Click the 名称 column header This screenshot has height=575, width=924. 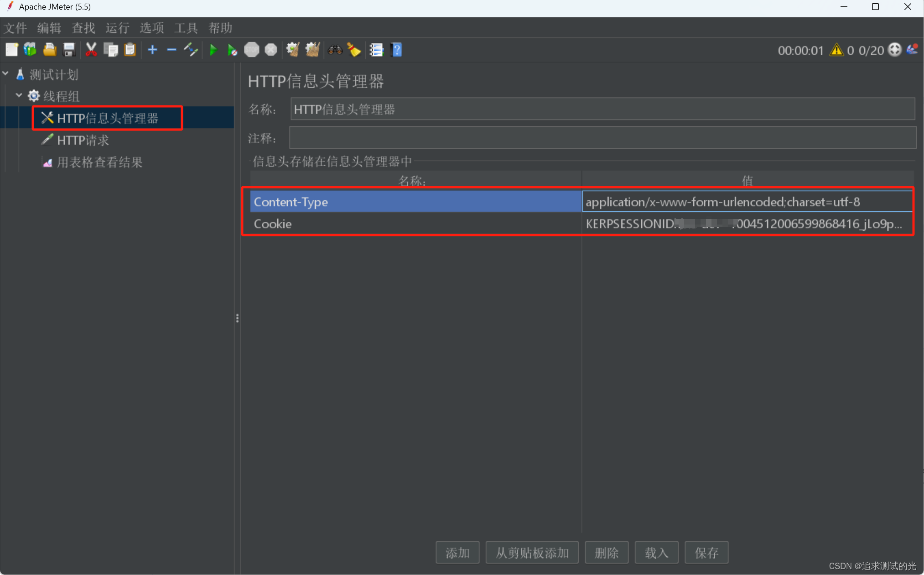click(416, 180)
